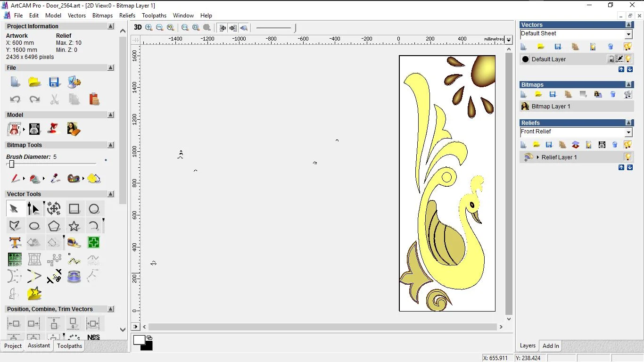
Task: Select the Create Rectangle vector tool
Action: (x=74, y=209)
